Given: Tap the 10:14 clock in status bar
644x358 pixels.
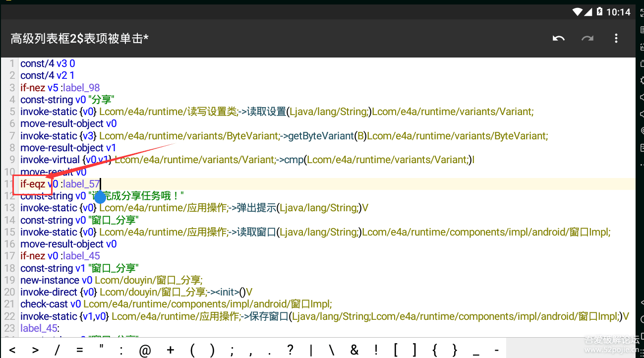Looking at the screenshot, I should tap(618, 12).
